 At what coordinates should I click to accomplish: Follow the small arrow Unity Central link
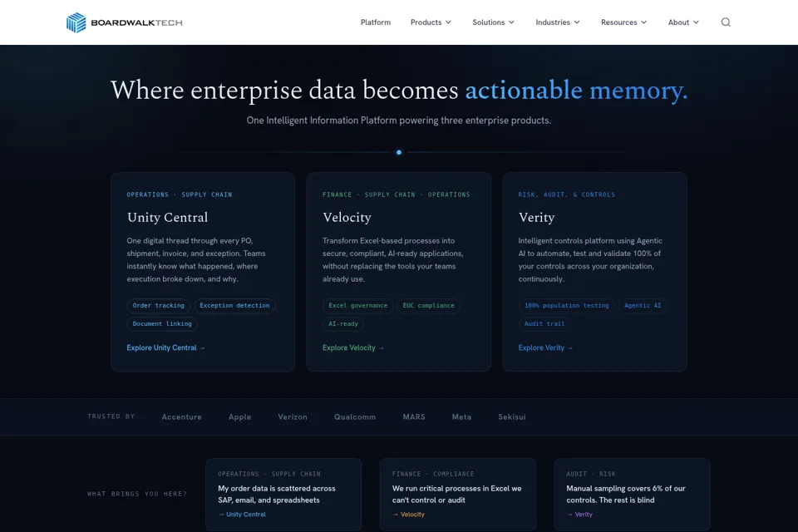(x=242, y=515)
